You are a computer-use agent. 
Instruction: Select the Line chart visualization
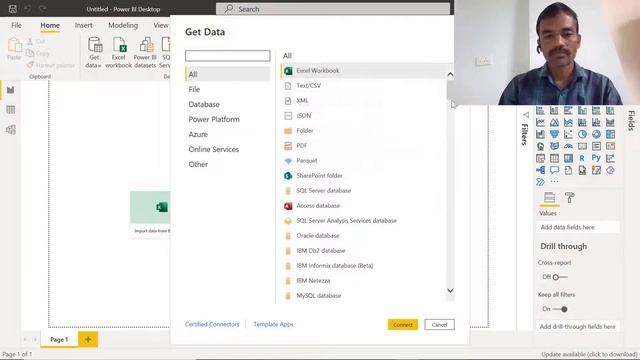(x=540, y=122)
